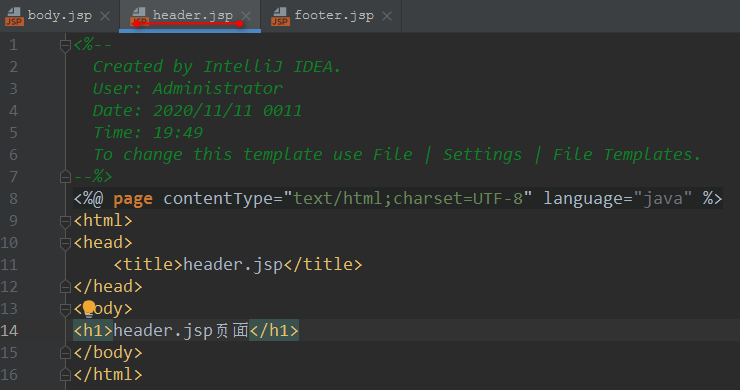Close the body.jsp tab
This screenshot has height=390, width=740.
(x=105, y=16)
